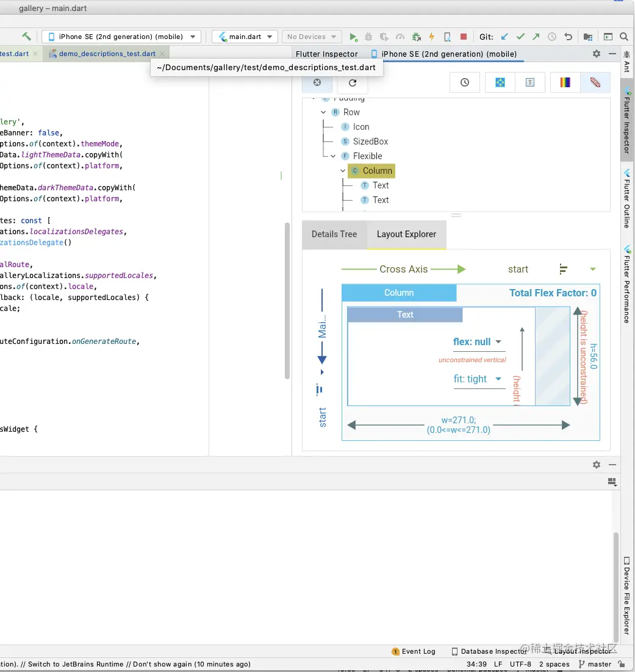Open the iPhone SE device selector dropdown

click(x=121, y=37)
